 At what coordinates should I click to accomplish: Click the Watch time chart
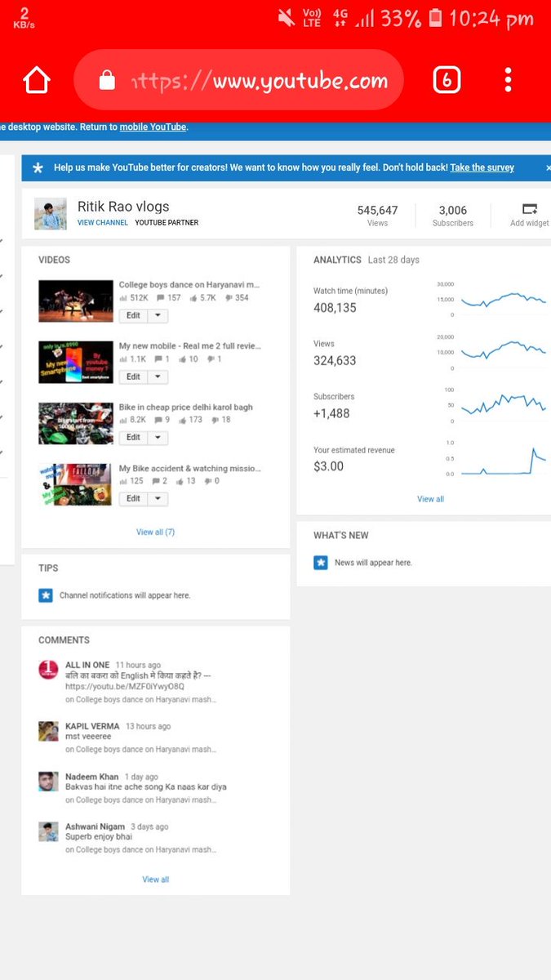coord(504,300)
